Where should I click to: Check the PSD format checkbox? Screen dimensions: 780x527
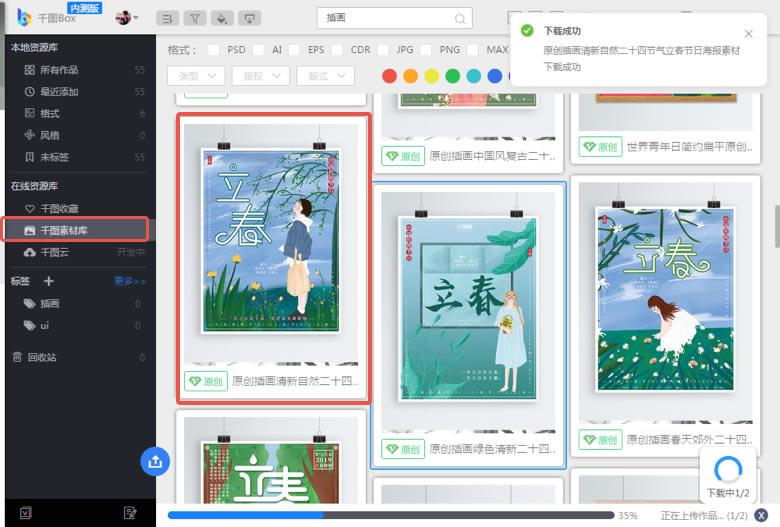pyautogui.click(x=213, y=50)
